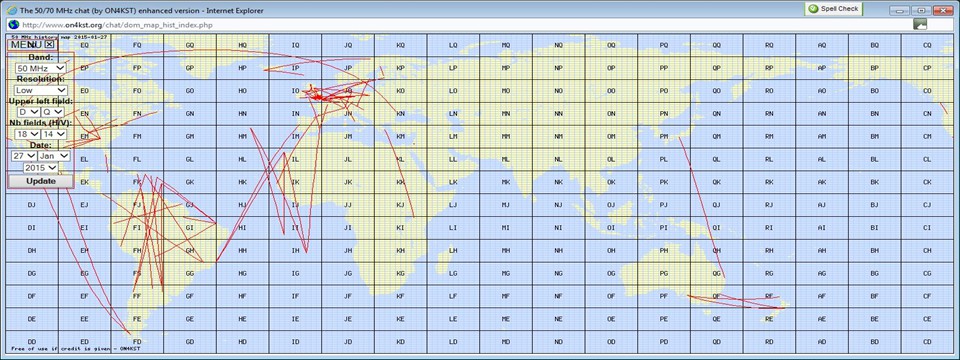Click the MENU label in the panel

tap(26, 45)
